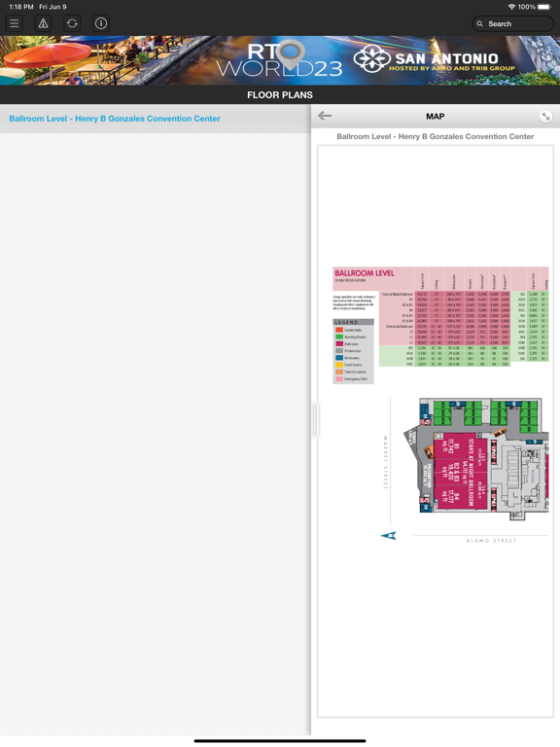Tap the refresh sync icon
The width and height of the screenshot is (560, 747).
(72, 23)
